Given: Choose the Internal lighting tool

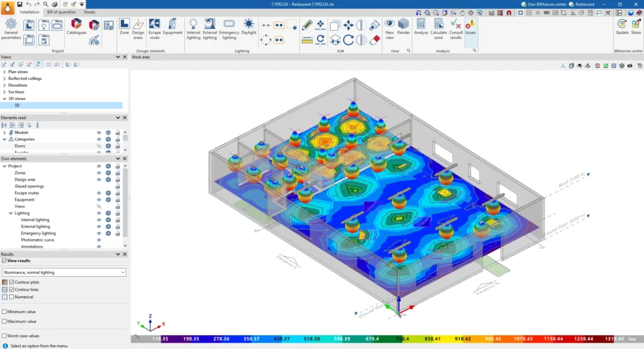Looking at the screenshot, I should click(193, 29).
